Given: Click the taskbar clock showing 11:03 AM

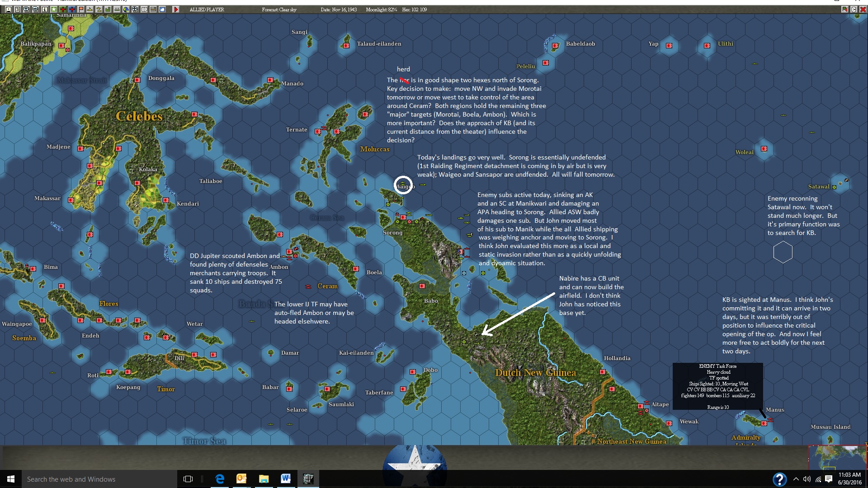Looking at the screenshot, I should pos(849,479).
